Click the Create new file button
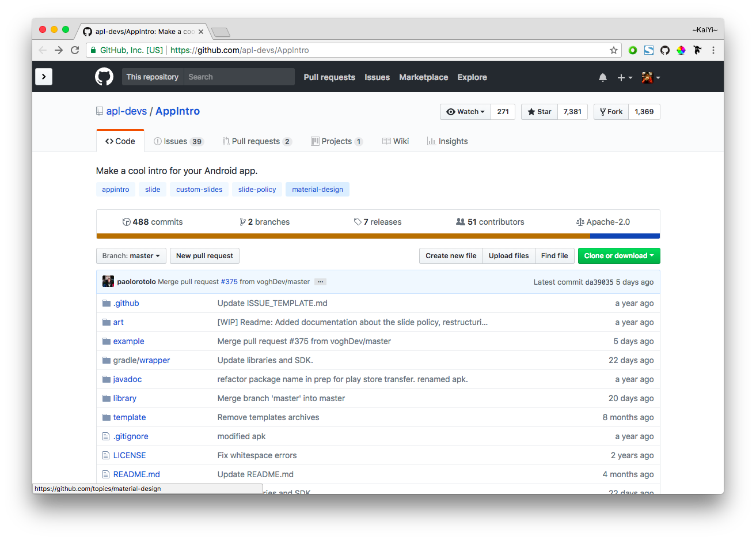This screenshot has width=756, height=540. 451,256
